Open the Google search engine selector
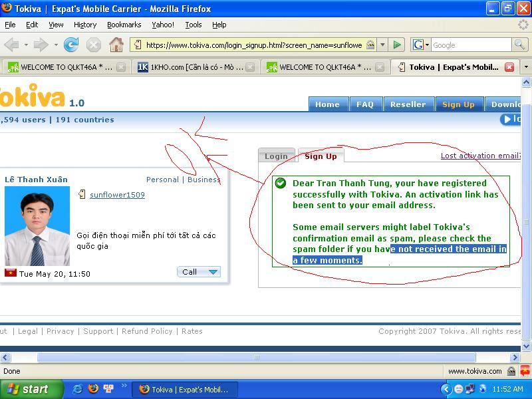The height and width of the screenshot is (399, 532). pos(421,45)
